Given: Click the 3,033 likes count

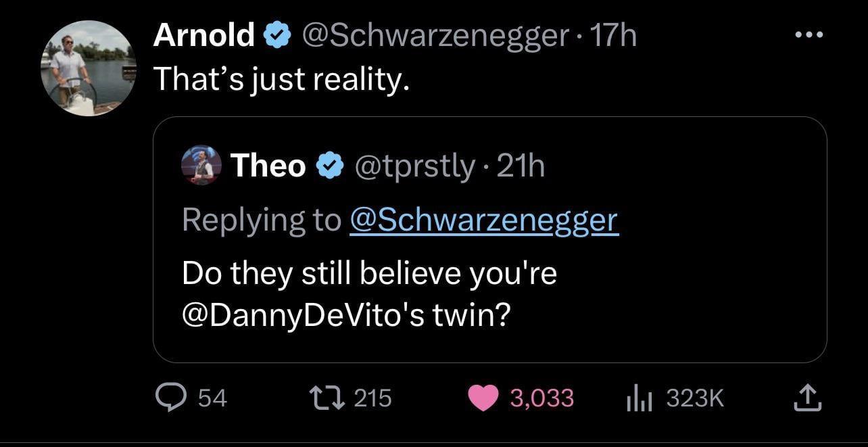Looking at the screenshot, I should pos(541,398).
